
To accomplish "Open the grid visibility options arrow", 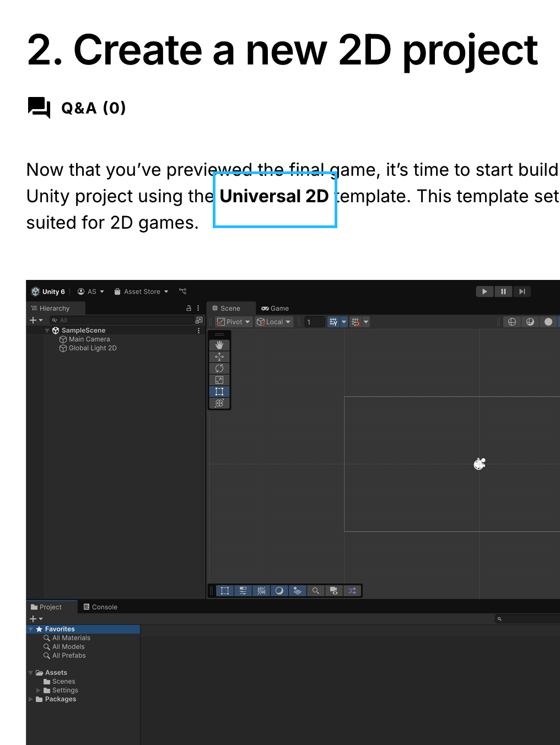I will coord(344,322).
